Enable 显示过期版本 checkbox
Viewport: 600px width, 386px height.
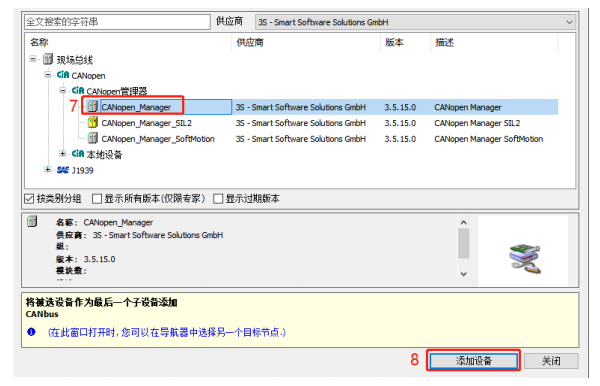218,199
